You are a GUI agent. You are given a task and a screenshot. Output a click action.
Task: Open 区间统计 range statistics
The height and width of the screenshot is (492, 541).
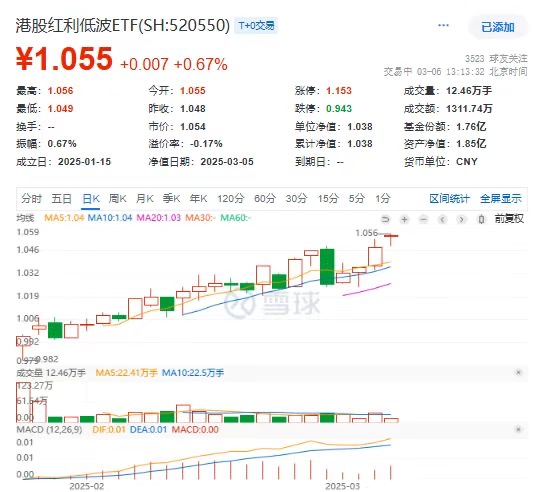[x=449, y=199]
